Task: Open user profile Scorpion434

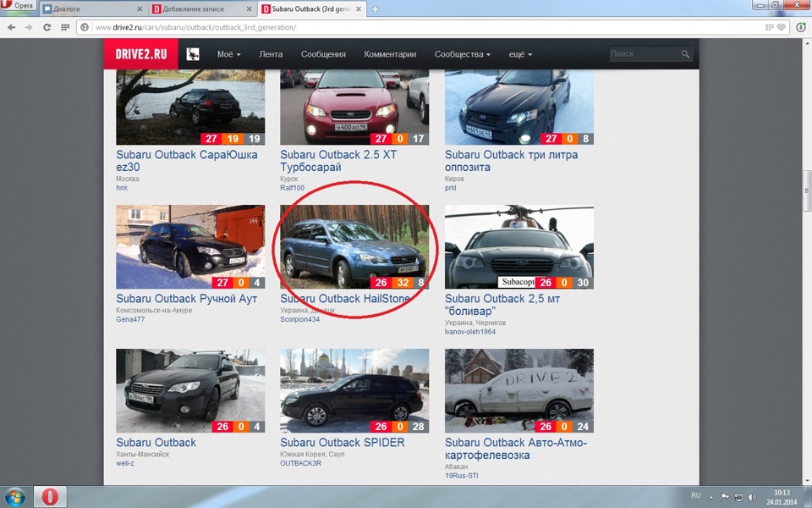Action: point(299,319)
